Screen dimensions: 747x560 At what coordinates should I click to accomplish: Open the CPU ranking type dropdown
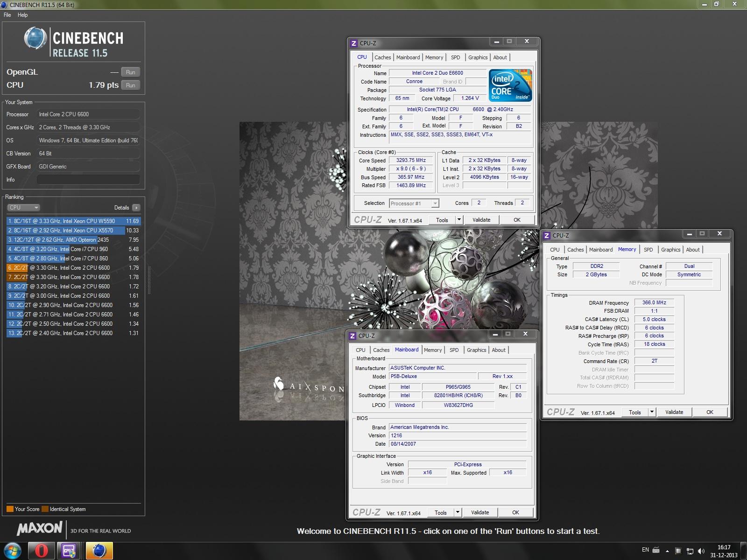(x=23, y=208)
